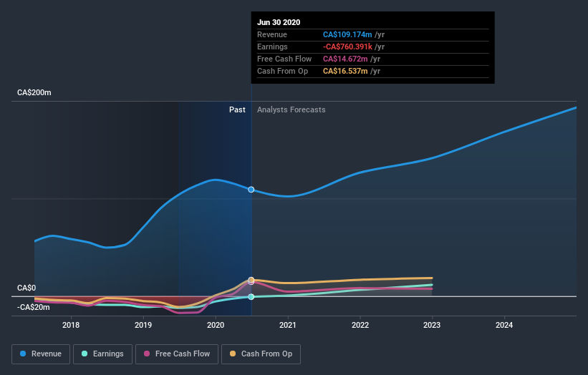The height and width of the screenshot is (375, 588).
Task: Click the blue Revenue legend dot
Action: point(23,354)
